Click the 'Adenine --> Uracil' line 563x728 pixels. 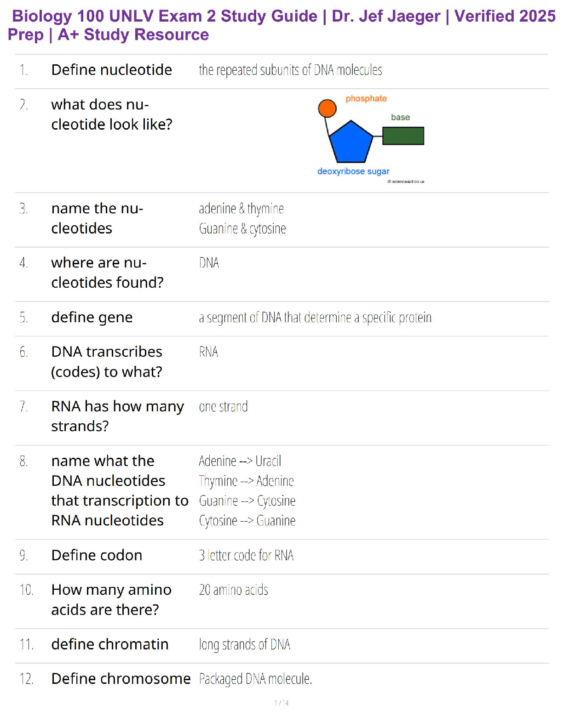tap(240, 461)
